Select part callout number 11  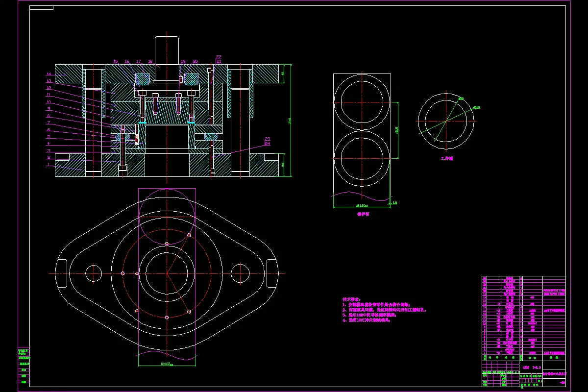(x=49, y=95)
